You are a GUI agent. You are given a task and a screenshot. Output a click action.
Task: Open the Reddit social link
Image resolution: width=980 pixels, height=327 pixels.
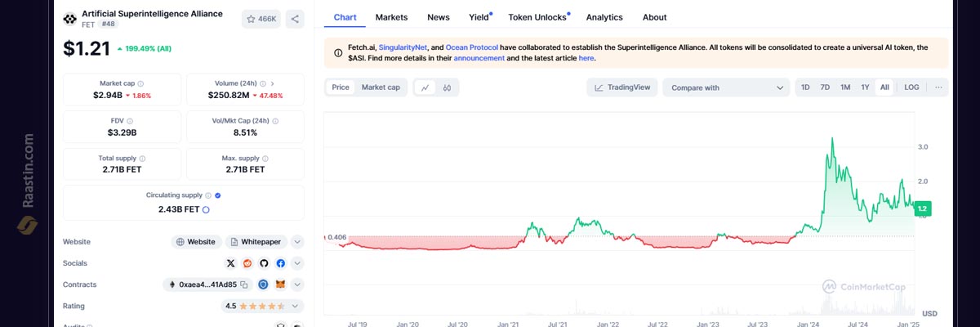tap(247, 263)
